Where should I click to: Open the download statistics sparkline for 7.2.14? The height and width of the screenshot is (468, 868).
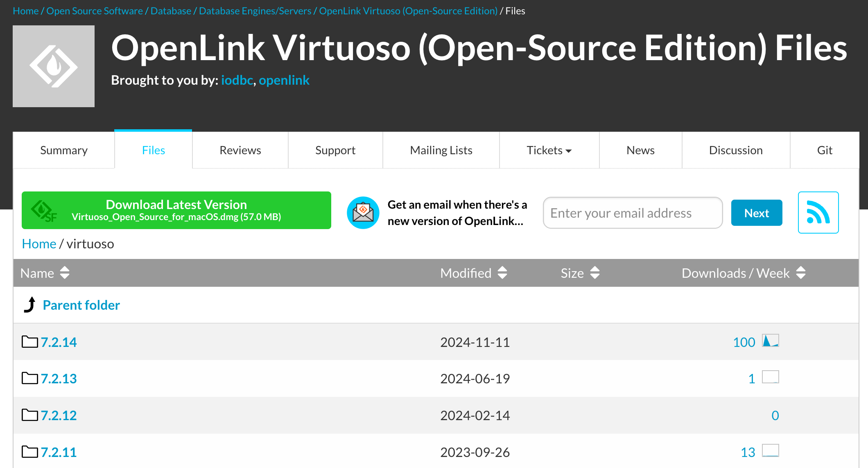click(771, 341)
